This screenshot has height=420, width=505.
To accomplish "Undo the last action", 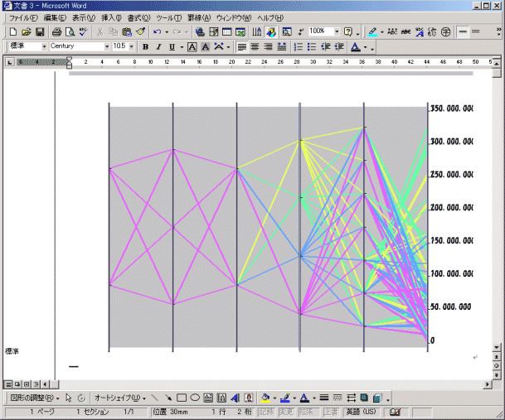I will click(x=158, y=31).
